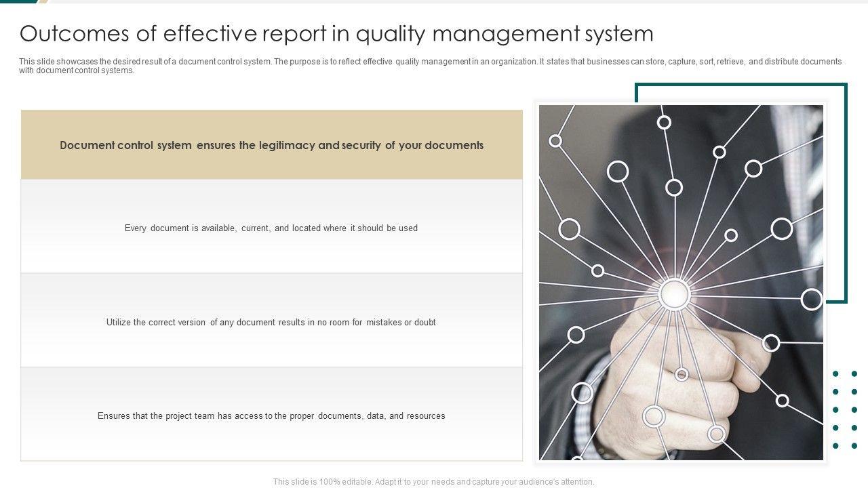Click the footer note "This slide is 100% editable"

tap(434, 482)
